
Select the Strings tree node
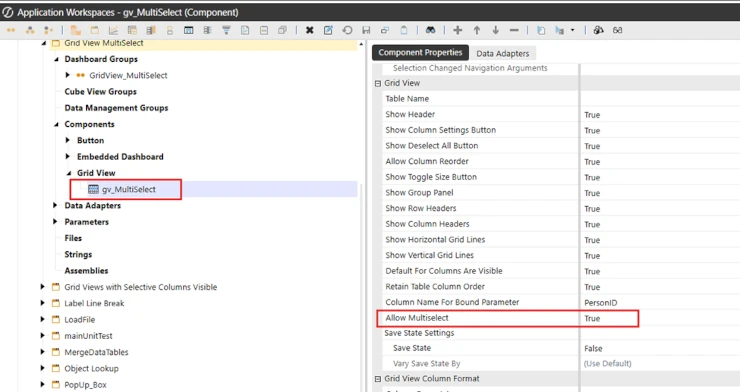click(78, 254)
